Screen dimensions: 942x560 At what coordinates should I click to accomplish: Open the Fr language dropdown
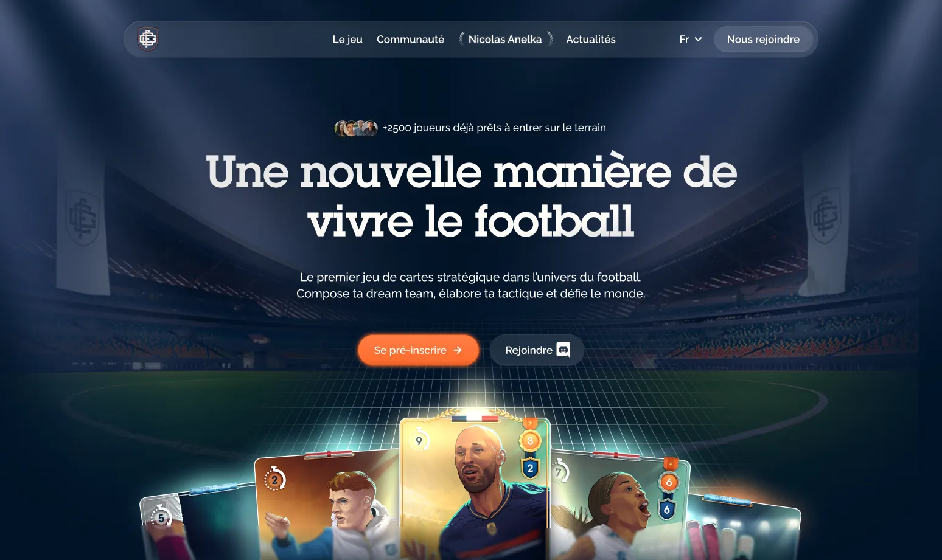(691, 40)
